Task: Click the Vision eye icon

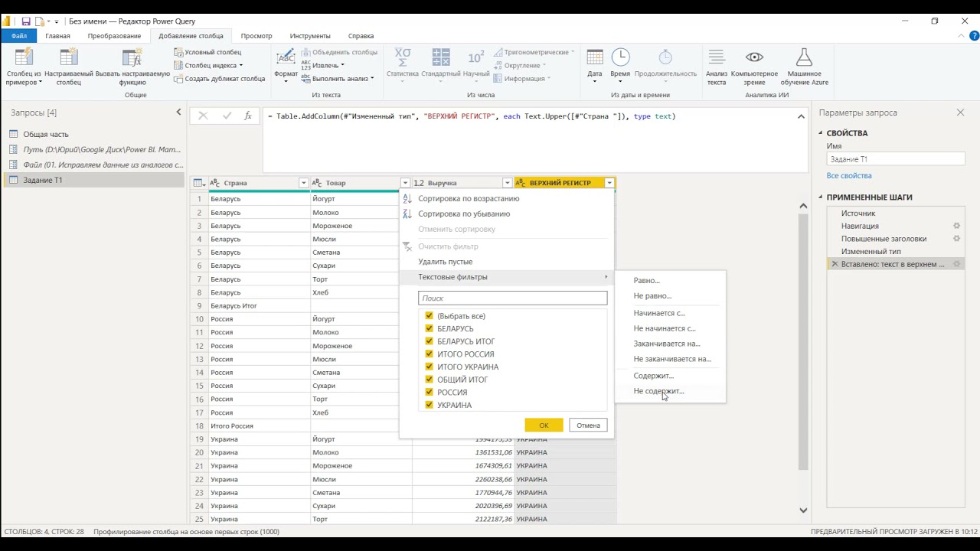Action: point(754,57)
